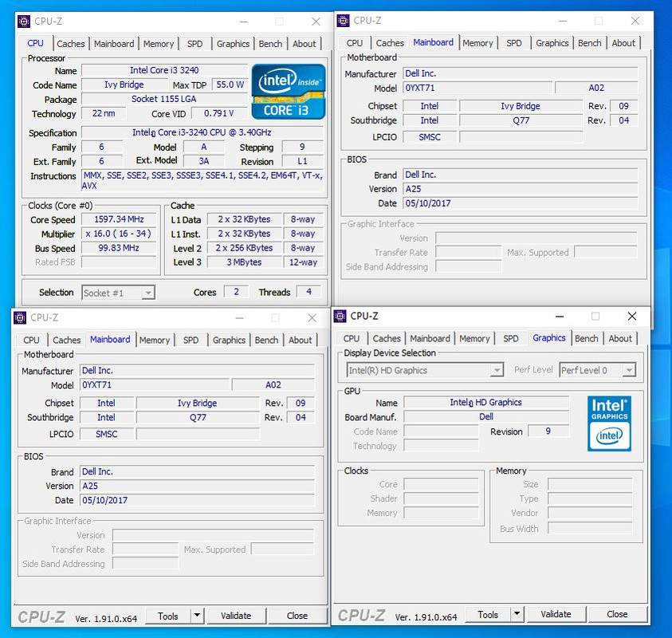672x638 pixels.
Task: Click Close button in Graphics window
Action: 617,614
